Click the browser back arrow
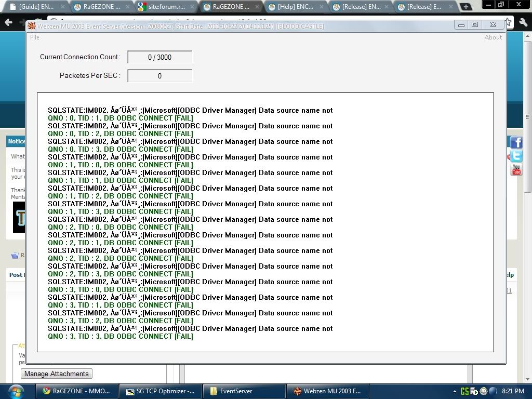The width and height of the screenshot is (532, 399). [9, 23]
